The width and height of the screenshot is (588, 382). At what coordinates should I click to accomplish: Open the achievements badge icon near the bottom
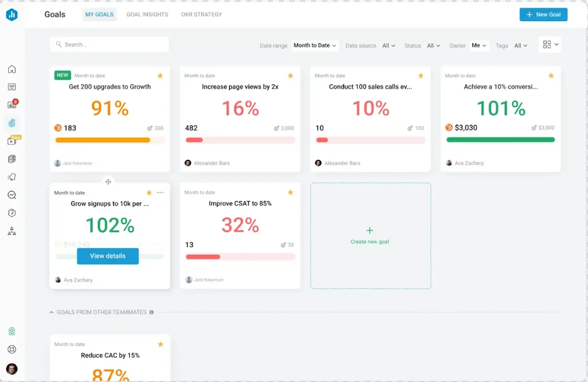pos(12,331)
